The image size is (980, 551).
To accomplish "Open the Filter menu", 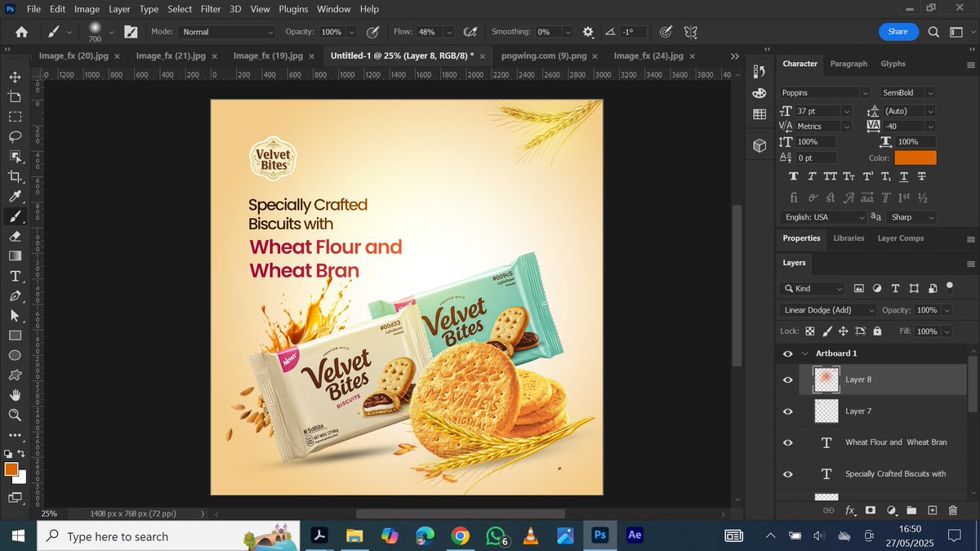I will click(x=211, y=9).
